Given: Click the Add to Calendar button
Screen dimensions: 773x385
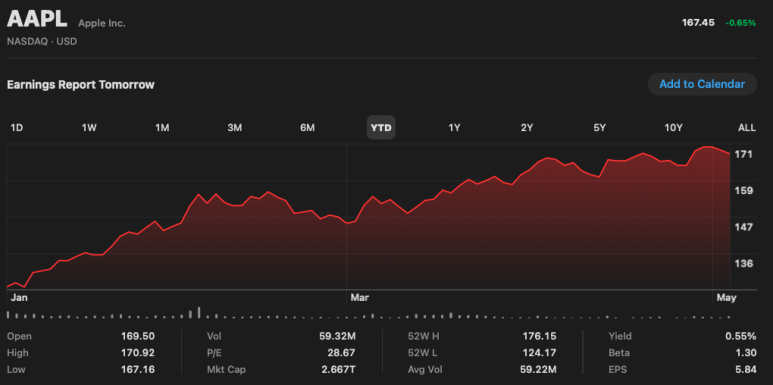Looking at the screenshot, I should click(702, 84).
